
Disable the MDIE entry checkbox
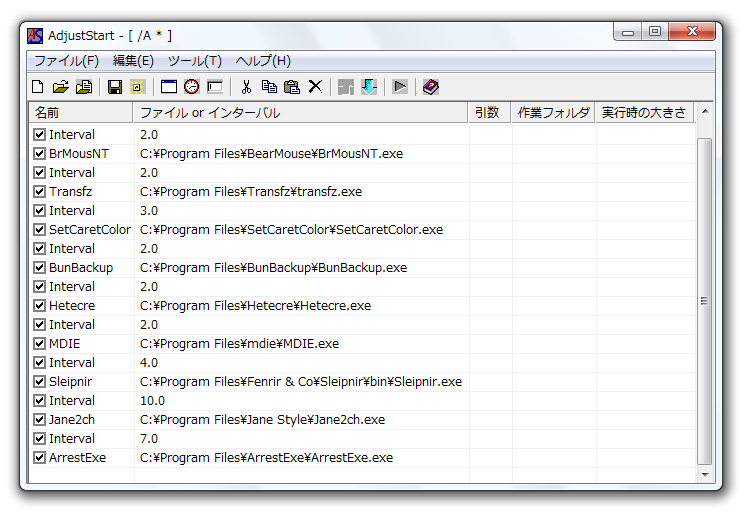pyautogui.click(x=39, y=344)
